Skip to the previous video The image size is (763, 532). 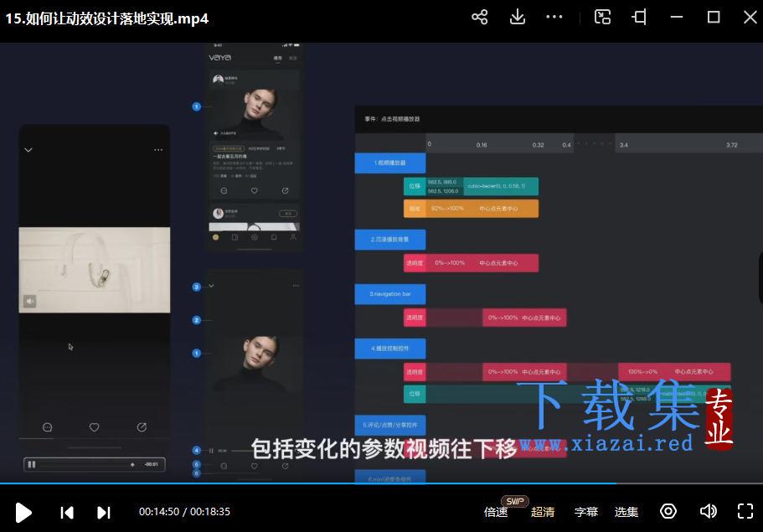coord(67,513)
